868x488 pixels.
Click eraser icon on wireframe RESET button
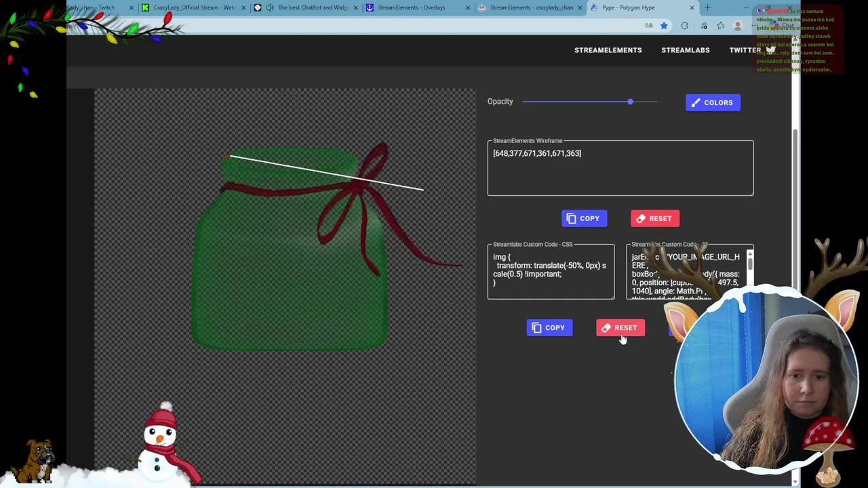641,218
